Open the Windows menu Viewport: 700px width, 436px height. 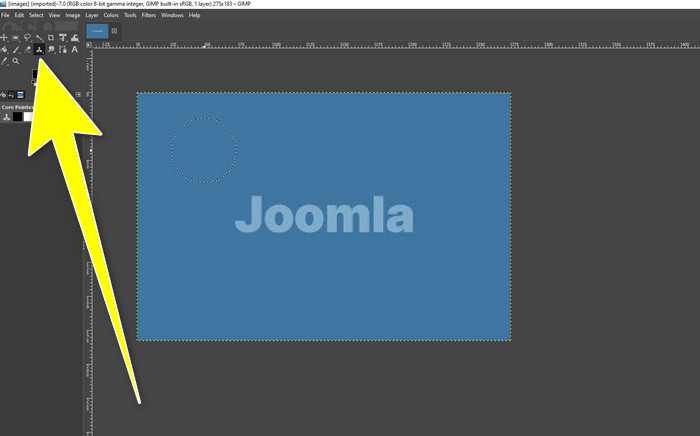point(172,15)
